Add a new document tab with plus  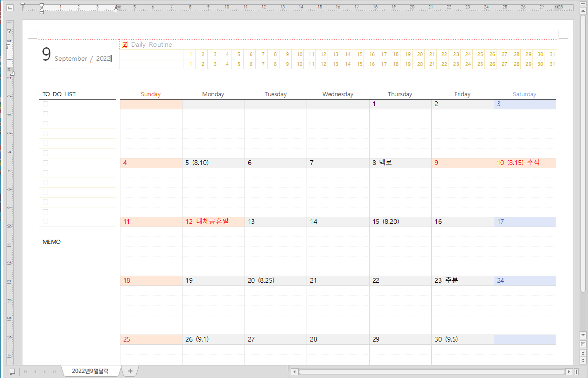click(x=130, y=371)
